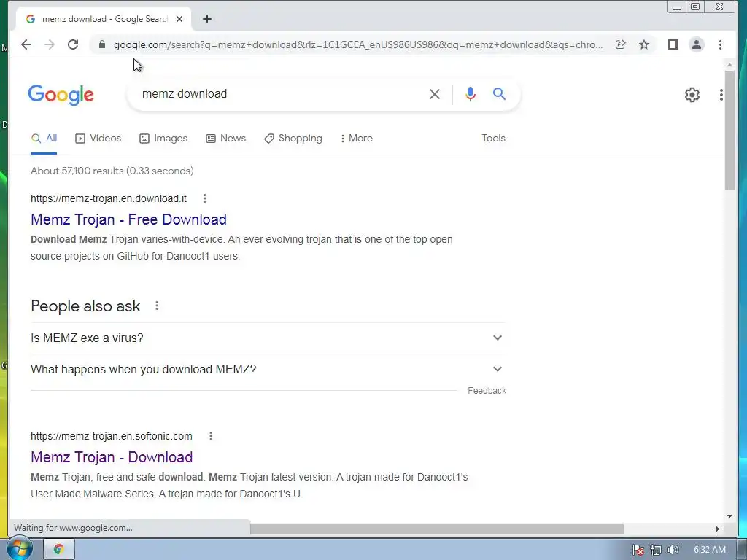The height and width of the screenshot is (560, 747).
Task: Open Google apps dots beside settings gear
Action: pos(721,95)
